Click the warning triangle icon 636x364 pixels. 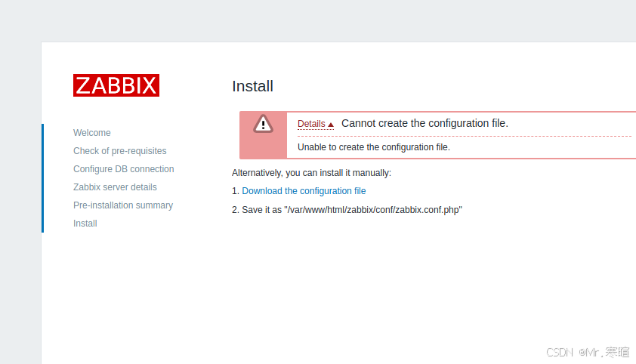click(x=263, y=124)
